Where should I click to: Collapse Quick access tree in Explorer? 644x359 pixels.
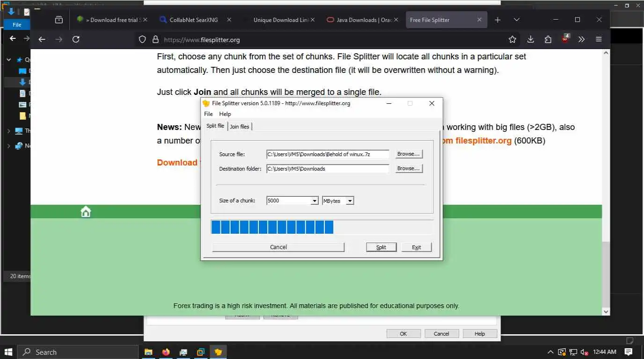[9, 60]
